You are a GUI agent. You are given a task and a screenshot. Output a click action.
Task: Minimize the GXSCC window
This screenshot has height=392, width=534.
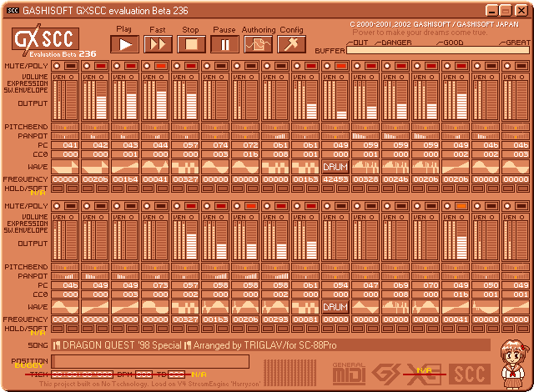pyautogui.click(x=491, y=11)
